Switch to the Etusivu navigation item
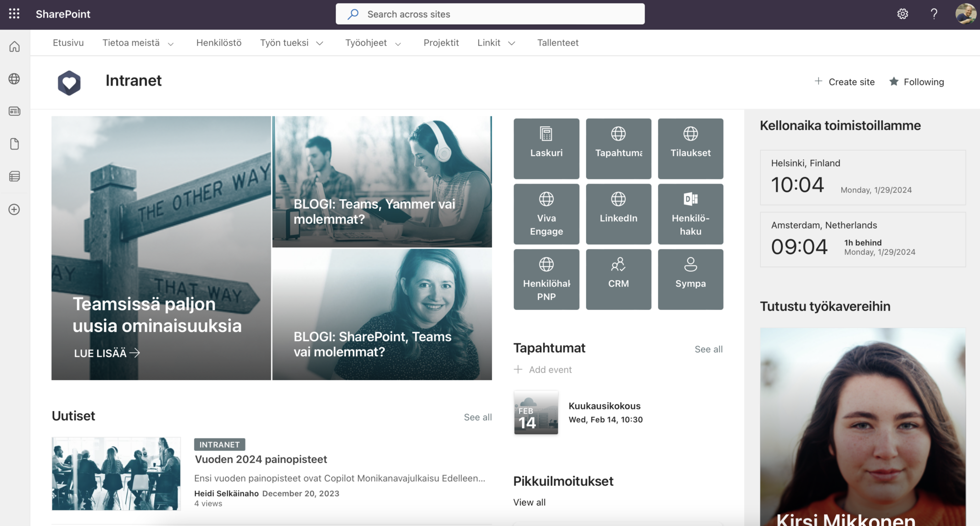 point(68,43)
